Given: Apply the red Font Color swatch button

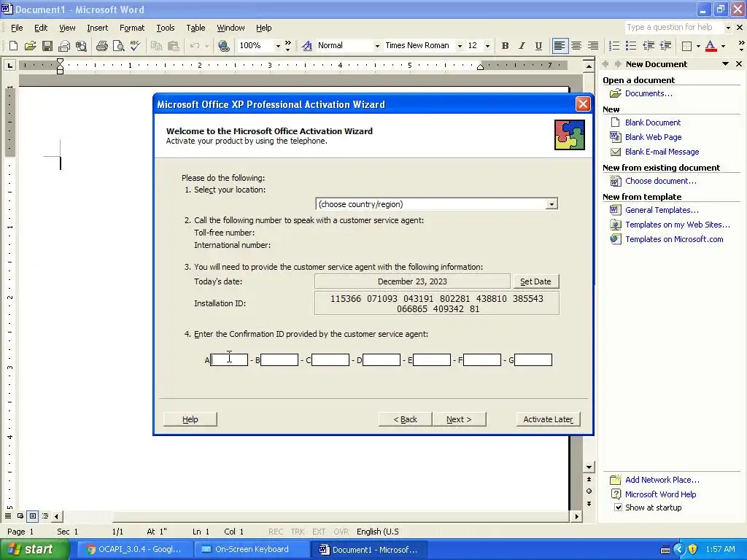Looking at the screenshot, I should click(x=711, y=46).
